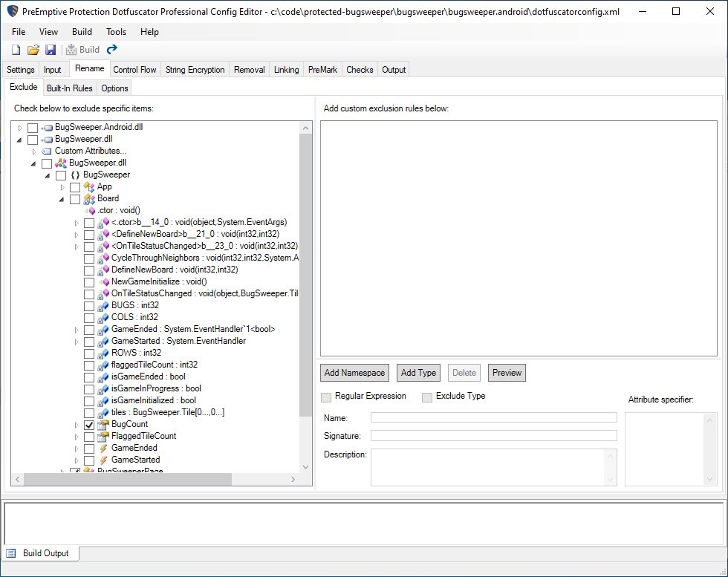Click the Dotfuscator shield title bar icon
This screenshot has width=728, height=577.
(x=13, y=11)
